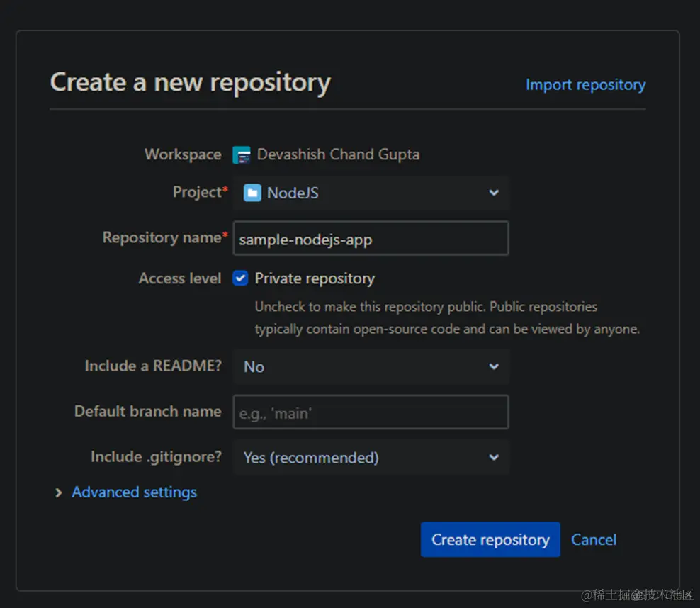Viewport: 700px width, 608px height.
Task: Click the NodeJS project folder icon
Action: click(x=252, y=193)
